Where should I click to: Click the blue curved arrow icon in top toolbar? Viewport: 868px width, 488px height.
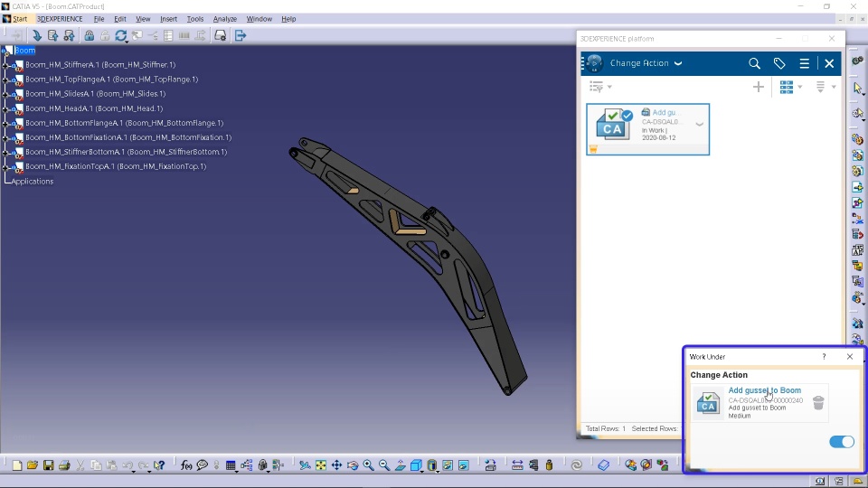pyautogui.click(x=36, y=35)
